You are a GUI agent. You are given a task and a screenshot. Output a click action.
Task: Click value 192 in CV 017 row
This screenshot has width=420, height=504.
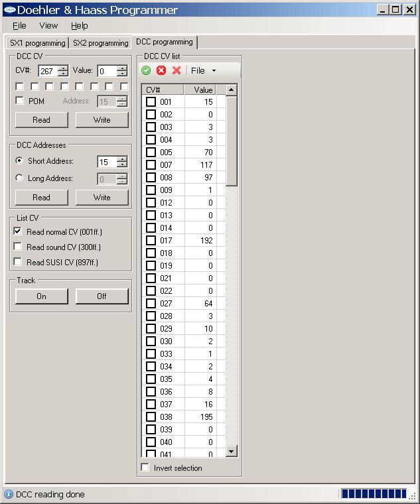point(206,241)
